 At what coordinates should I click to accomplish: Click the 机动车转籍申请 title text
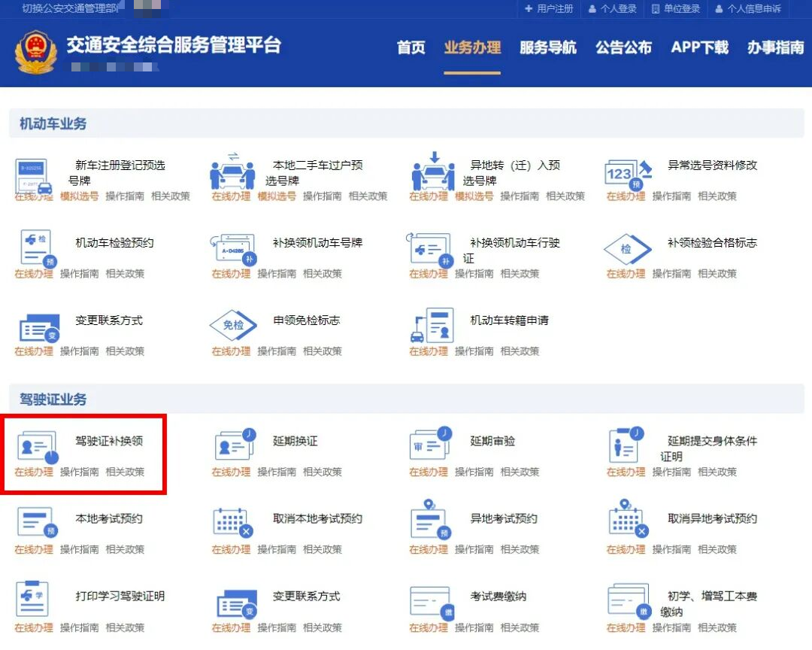coord(509,320)
